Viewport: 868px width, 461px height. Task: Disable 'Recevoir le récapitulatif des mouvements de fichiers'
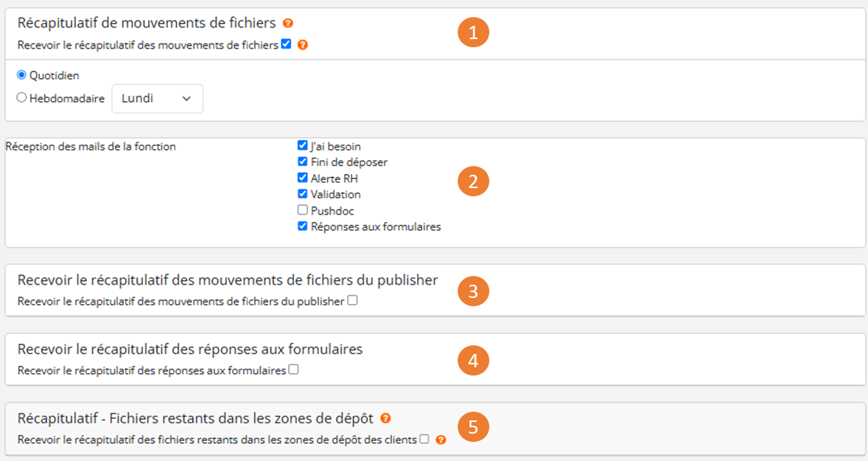286,44
